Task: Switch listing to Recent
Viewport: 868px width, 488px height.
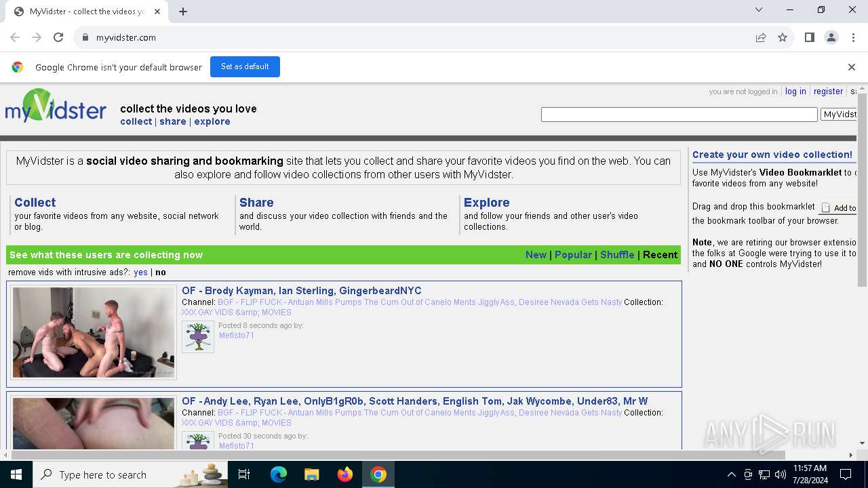Action: (660, 255)
